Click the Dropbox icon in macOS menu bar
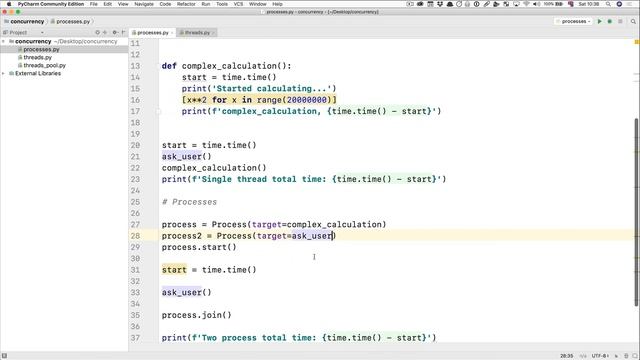The image size is (640, 360). [x=440, y=4]
